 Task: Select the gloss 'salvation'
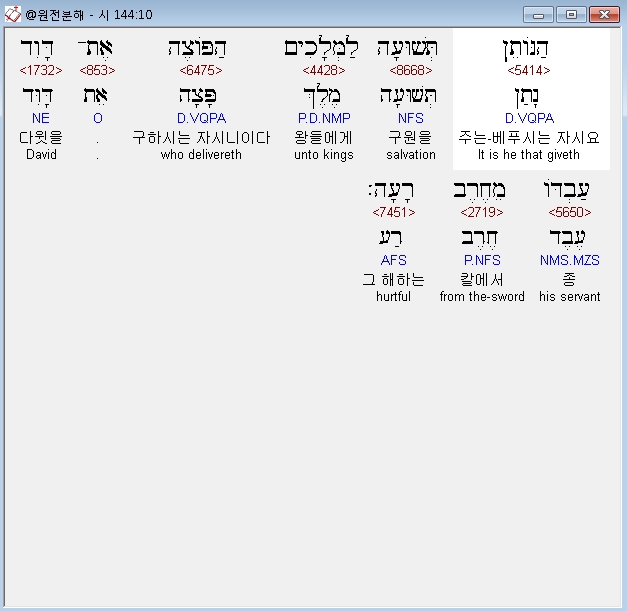(411, 154)
